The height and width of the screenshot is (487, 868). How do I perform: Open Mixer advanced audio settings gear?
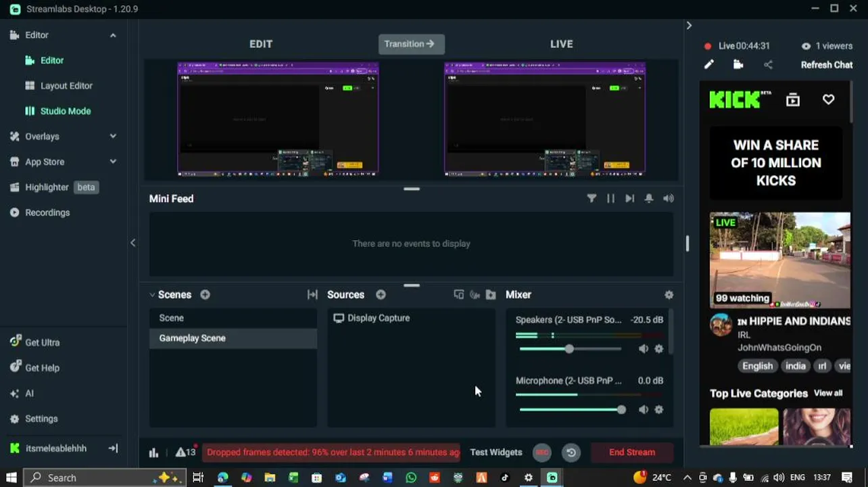point(669,295)
